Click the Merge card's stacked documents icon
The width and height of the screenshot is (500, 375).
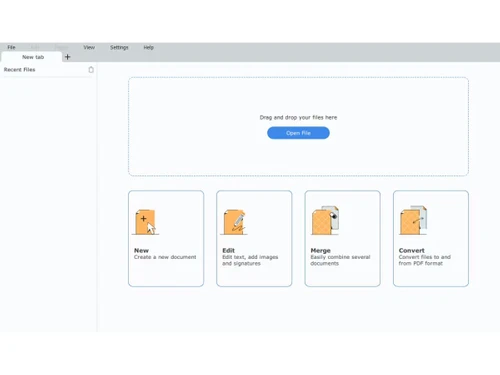(325, 220)
